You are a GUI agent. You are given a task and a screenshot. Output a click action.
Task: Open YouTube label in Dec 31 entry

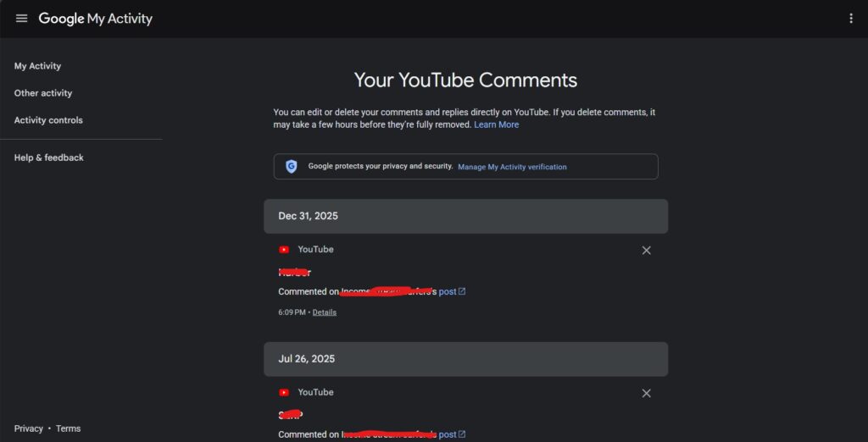(x=315, y=250)
